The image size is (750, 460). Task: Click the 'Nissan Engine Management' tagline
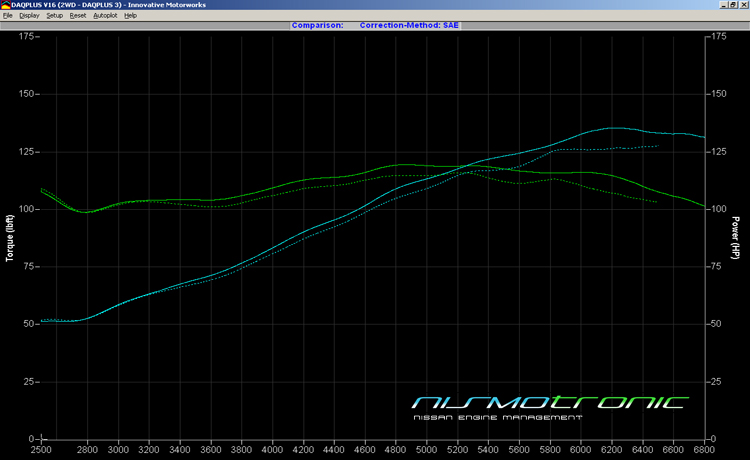pyautogui.click(x=497, y=417)
